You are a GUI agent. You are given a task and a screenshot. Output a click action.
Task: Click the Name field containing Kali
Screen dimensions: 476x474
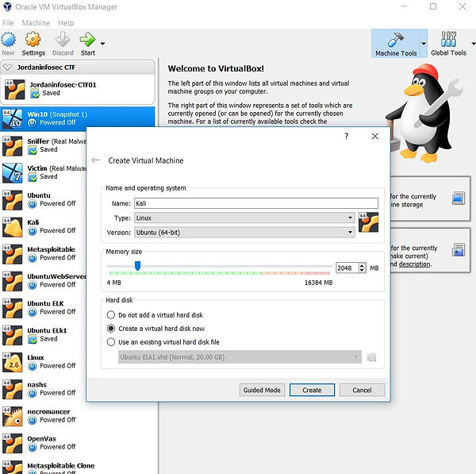point(256,203)
